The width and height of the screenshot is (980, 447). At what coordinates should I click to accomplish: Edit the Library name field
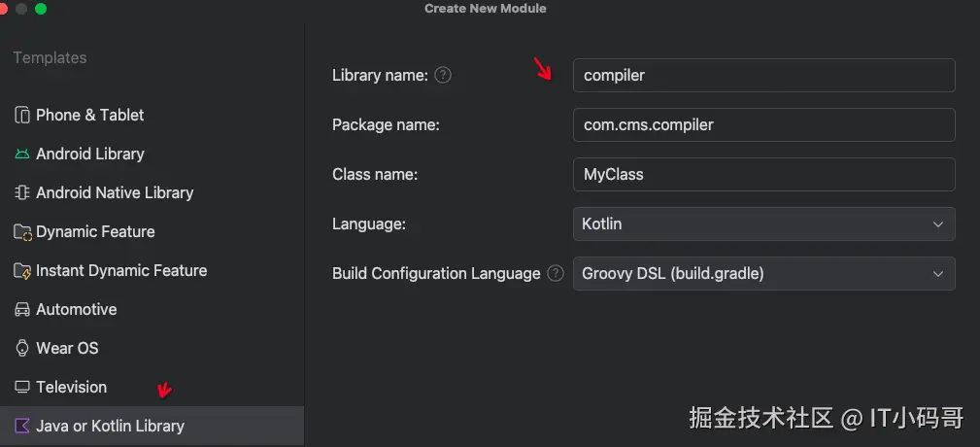tap(763, 75)
